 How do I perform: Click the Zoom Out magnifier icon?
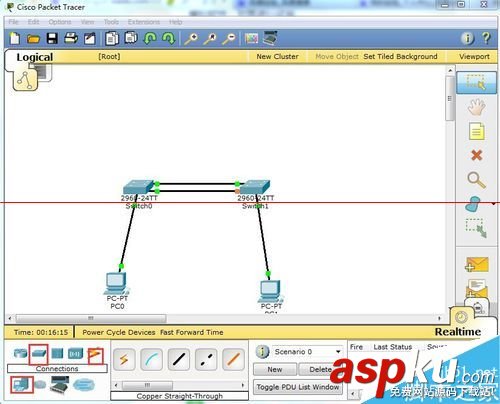[x=229, y=39]
